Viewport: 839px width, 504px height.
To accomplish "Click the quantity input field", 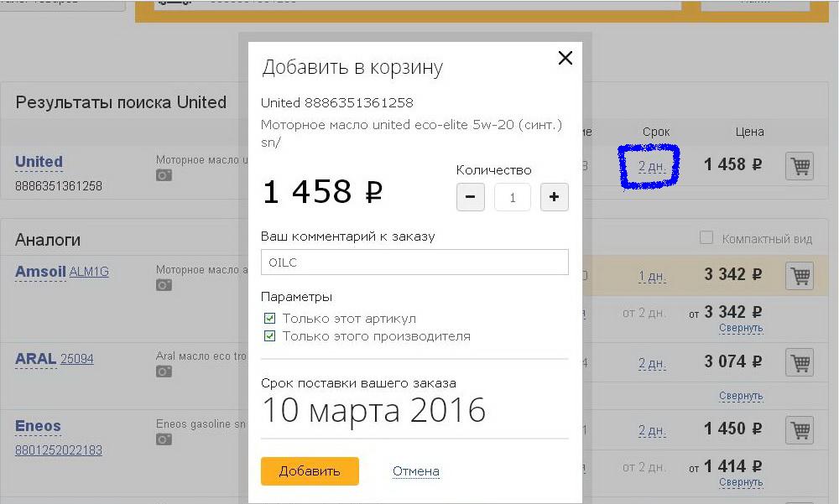I will tap(512, 197).
